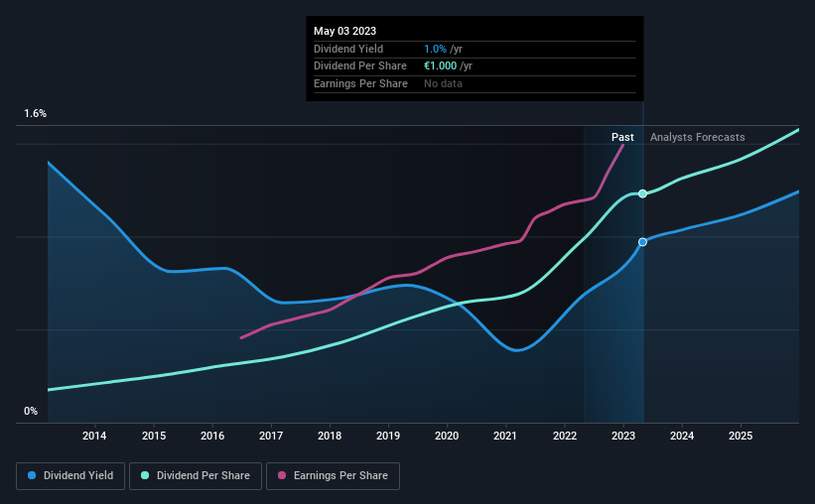Click the 2016 x-axis label
This screenshot has height=504, width=815.
click(x=212, y=436)
